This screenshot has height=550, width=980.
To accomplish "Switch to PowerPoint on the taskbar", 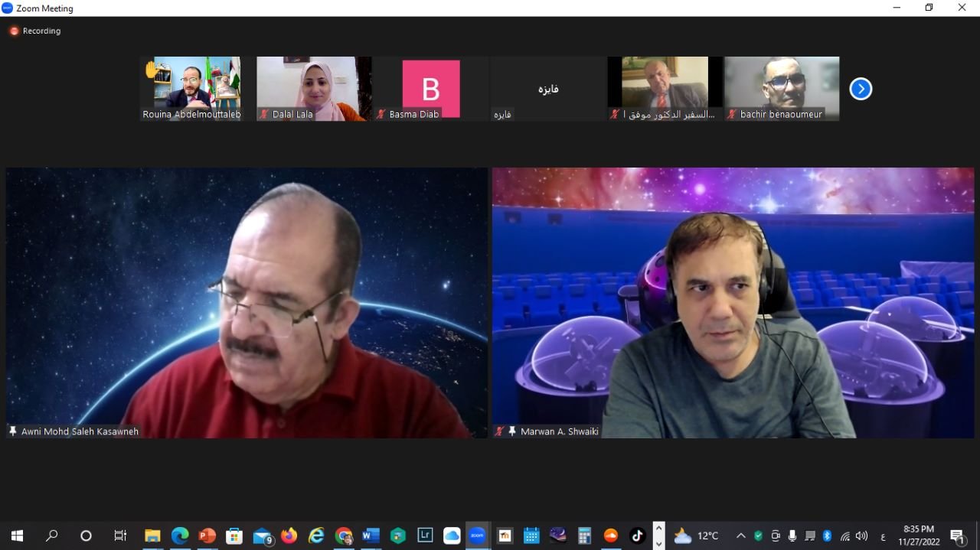I will pos(207,535).
